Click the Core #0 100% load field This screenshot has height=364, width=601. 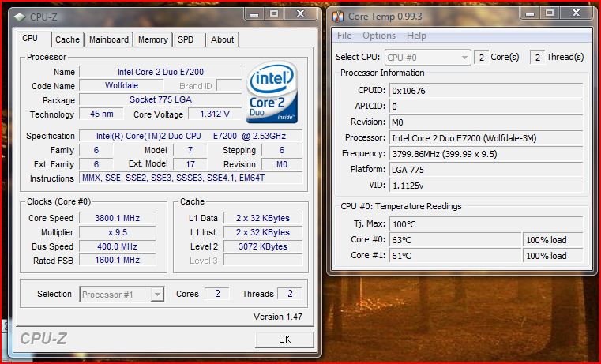point(553,240)
